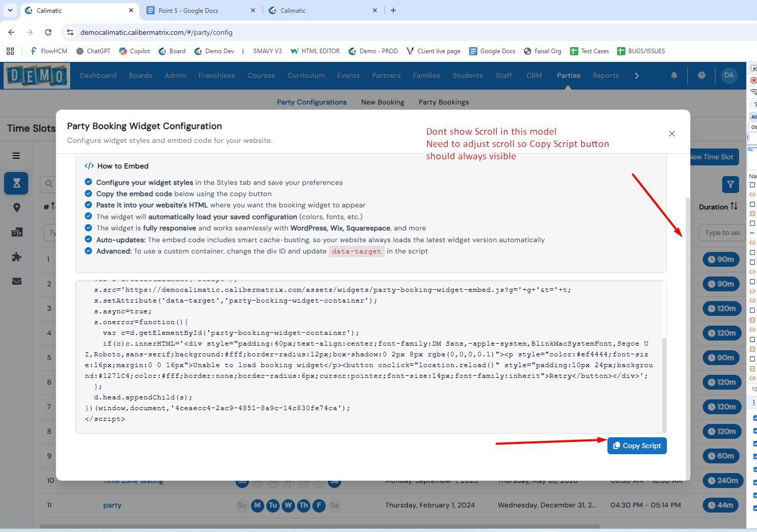
Task: Open the envelope mail sidebar icon
Action: click(16, 281)
